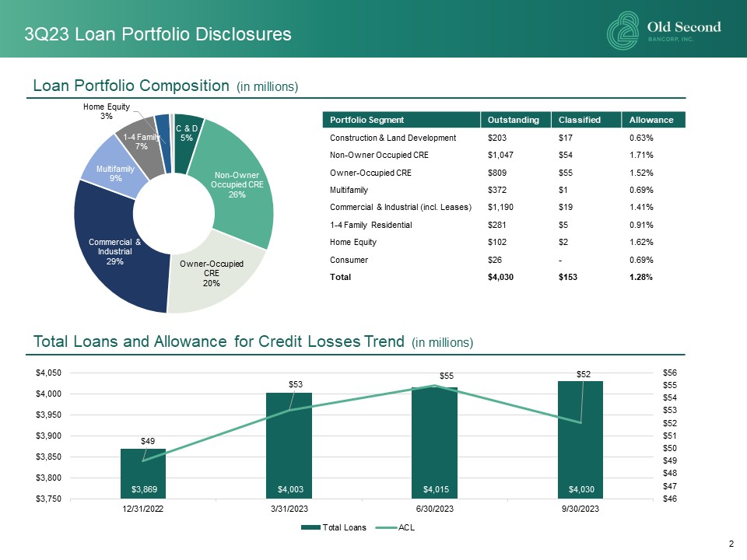Click the $55 ACL data label
The height and width of the screenshot is (560, 747).
coord(444,375)
